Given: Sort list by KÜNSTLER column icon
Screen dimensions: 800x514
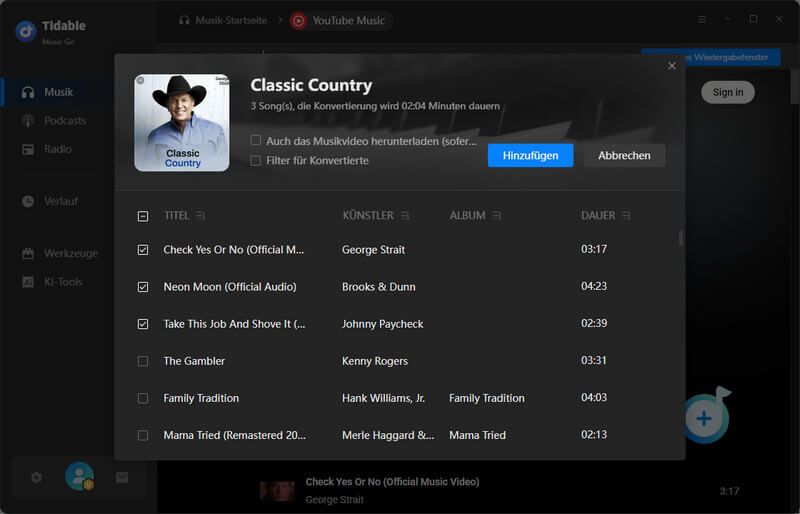Looking at the screenshot, I should 405,216.
